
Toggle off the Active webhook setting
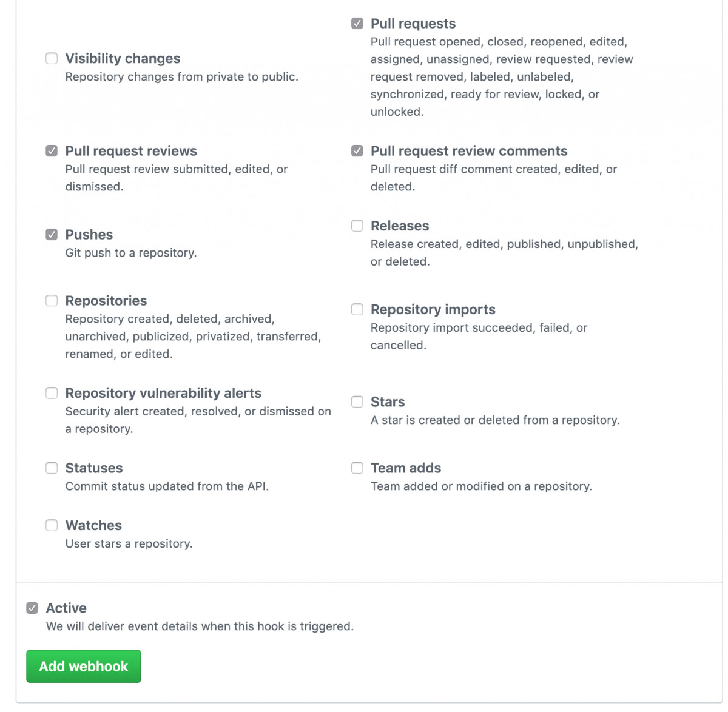point(32,608)
